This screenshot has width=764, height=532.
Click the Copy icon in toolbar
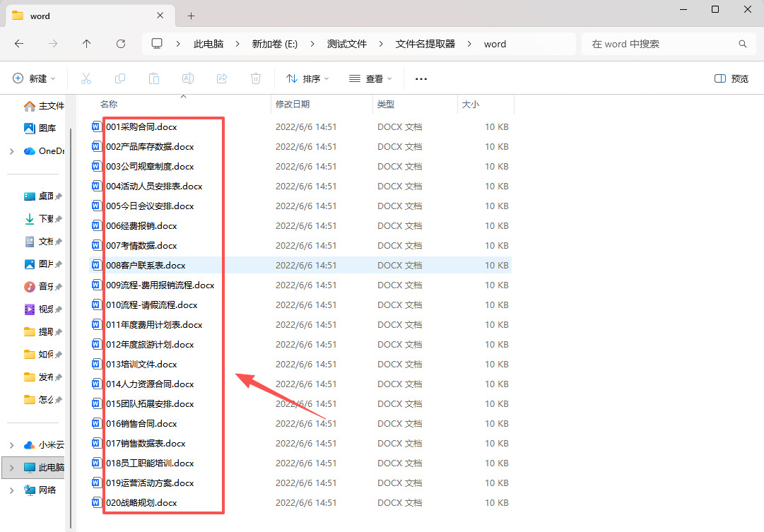coord(120,78)
